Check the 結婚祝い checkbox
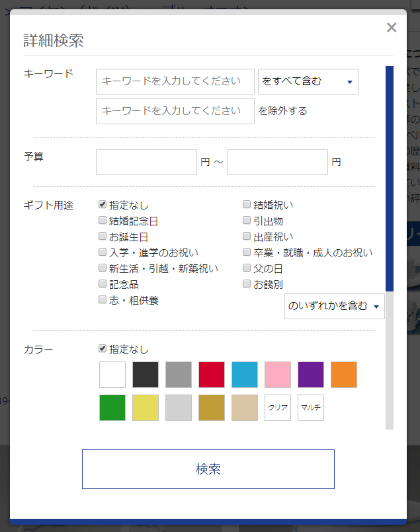The height and width of the screenshot is (532, 420). tap(247, 205)
